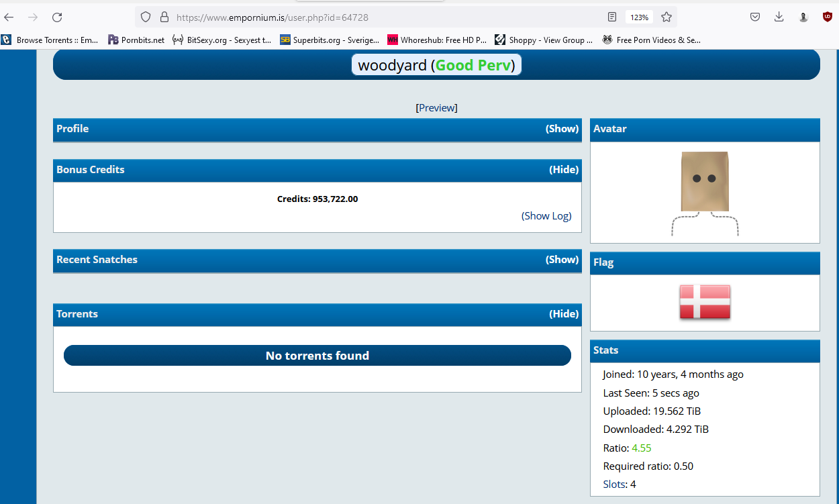This screenshot has width=839, height=504.
Task: Click the Denmark flag image
Action: coord(705,302)
